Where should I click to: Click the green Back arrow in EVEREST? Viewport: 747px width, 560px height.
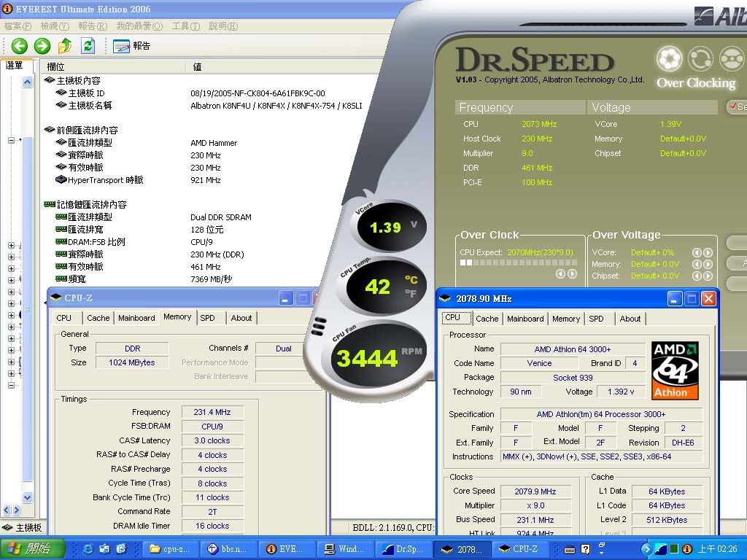19,46
